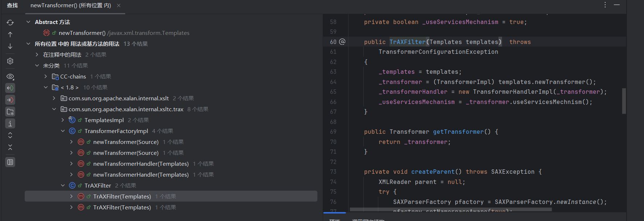The width and height of the screenshot is (644, 221).
Task: Toggle the show read access filter
Action: [10, 88]
